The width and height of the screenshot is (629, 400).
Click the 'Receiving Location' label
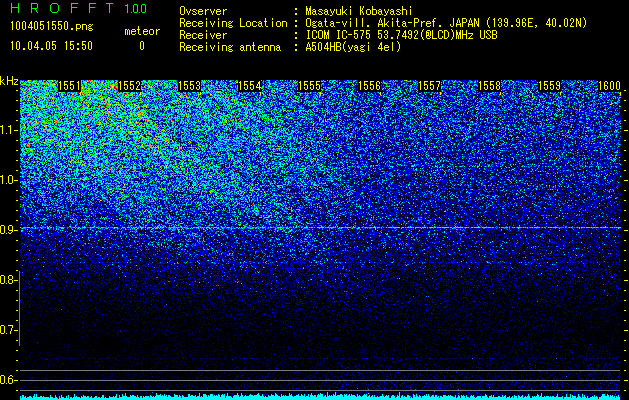pos(233,23)
